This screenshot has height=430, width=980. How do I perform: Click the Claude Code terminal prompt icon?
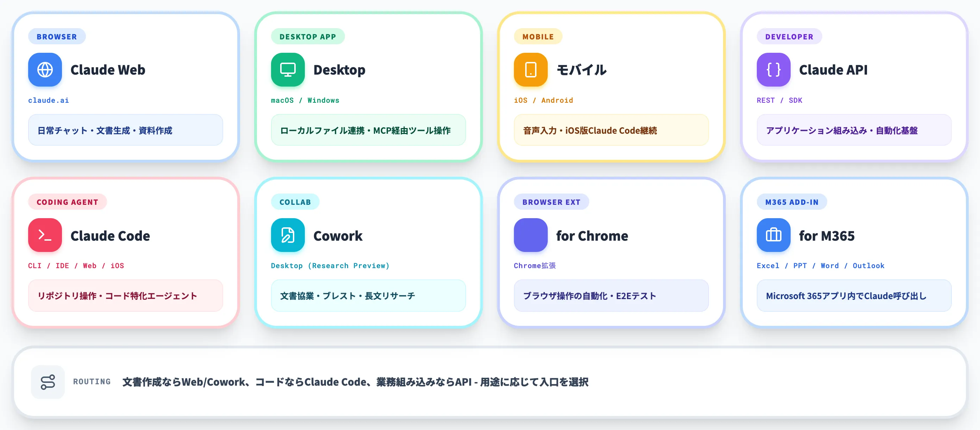(x=45, y=235)
